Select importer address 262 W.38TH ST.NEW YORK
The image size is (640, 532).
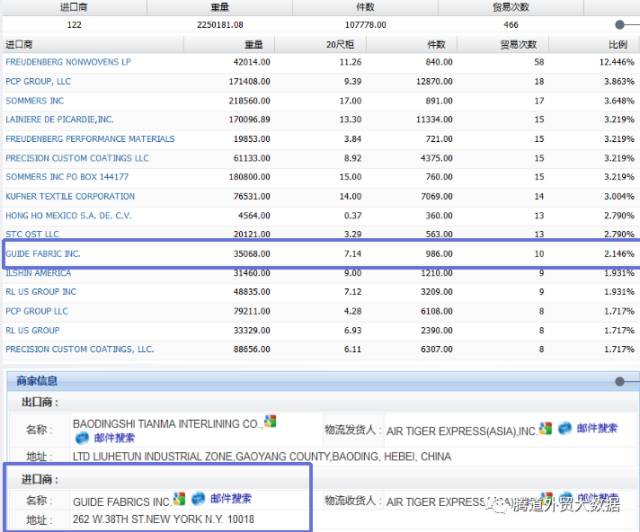point(163,519)
